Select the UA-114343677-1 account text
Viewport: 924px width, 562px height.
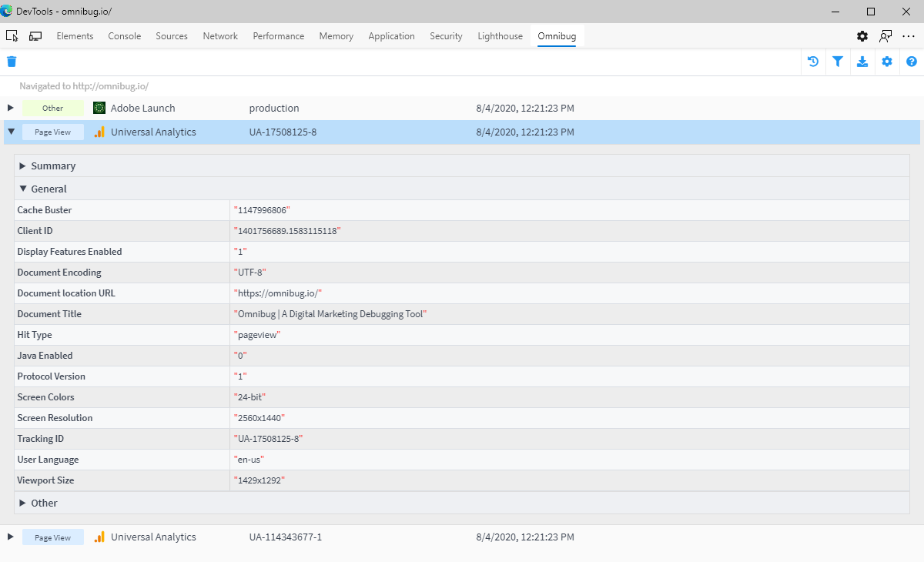286,537
